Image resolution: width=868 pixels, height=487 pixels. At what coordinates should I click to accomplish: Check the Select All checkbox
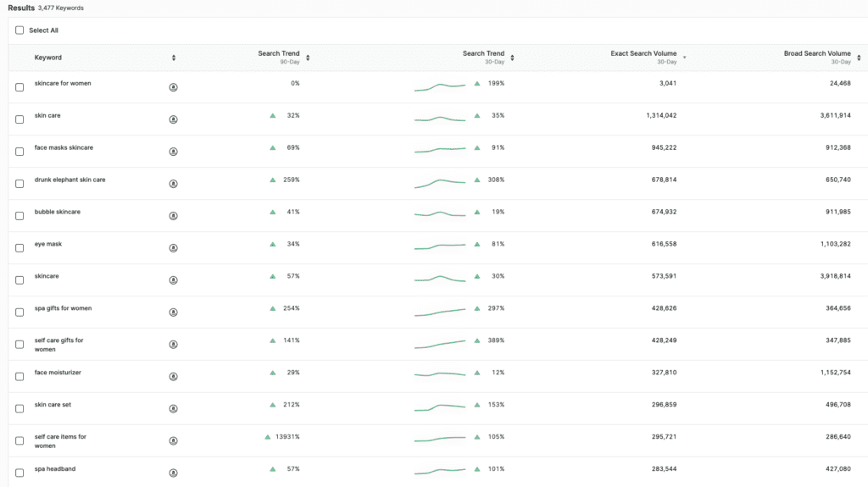19,30
